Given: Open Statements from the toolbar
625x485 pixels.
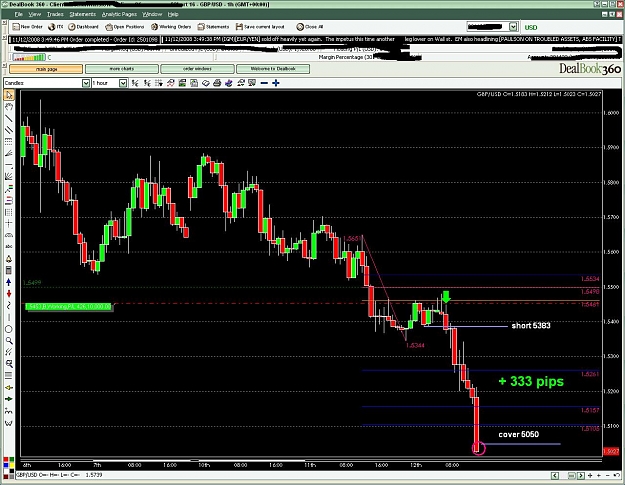Looking at the screenshot, I should pyautogui.click(x=213, y=27).
